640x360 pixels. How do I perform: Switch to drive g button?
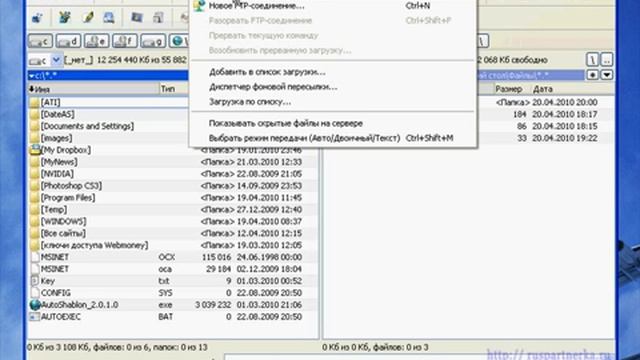tap(153, 41)
